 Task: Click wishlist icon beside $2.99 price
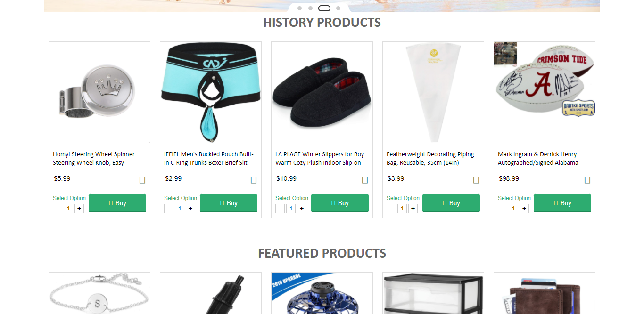coord(254,180)
